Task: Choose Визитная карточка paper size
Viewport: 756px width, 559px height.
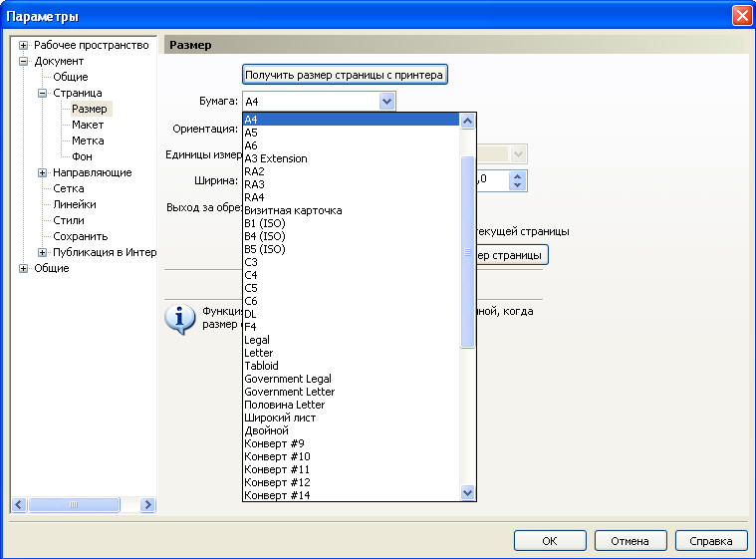Action: coord(351,211)
